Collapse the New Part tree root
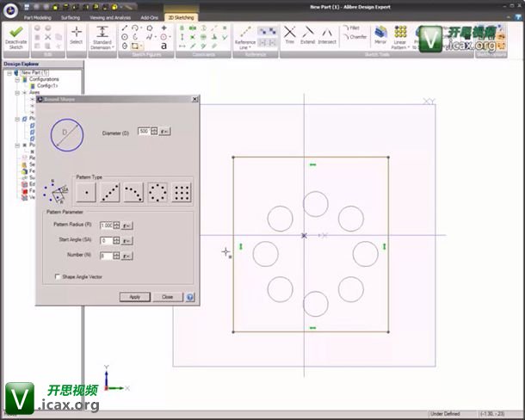 pos(9,73)
